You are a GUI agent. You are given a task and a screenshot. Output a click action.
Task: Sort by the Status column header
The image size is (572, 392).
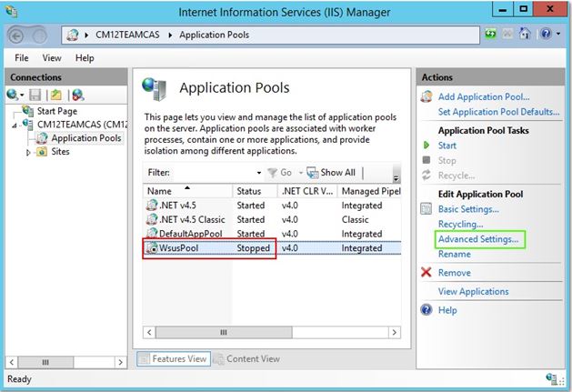(x=255, y=191)
